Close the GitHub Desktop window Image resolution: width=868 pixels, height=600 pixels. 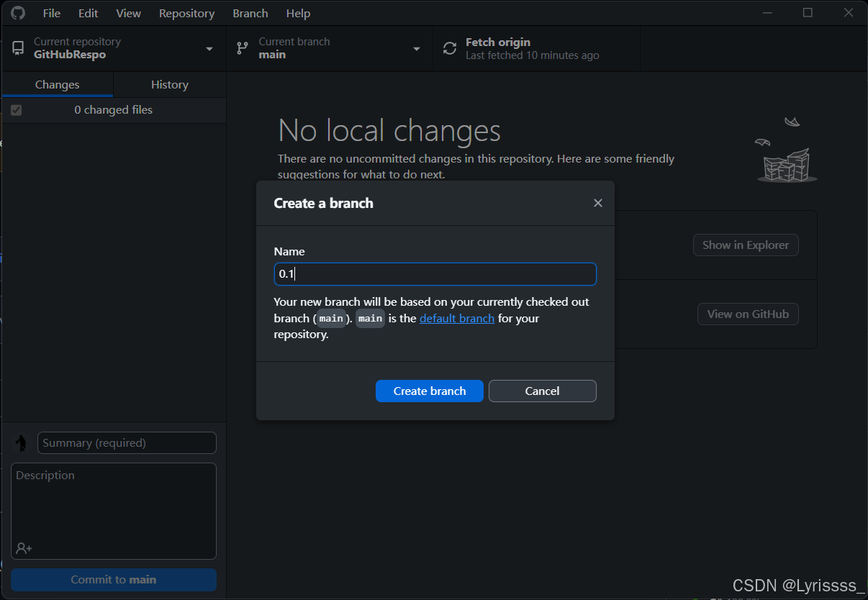848,13
